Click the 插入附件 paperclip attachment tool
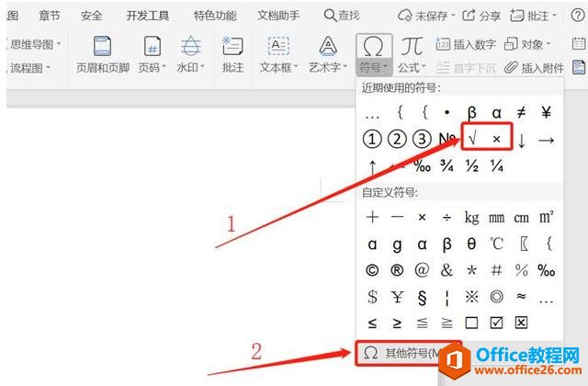This screenshot has width=588, height=386. tap(534, 68)
